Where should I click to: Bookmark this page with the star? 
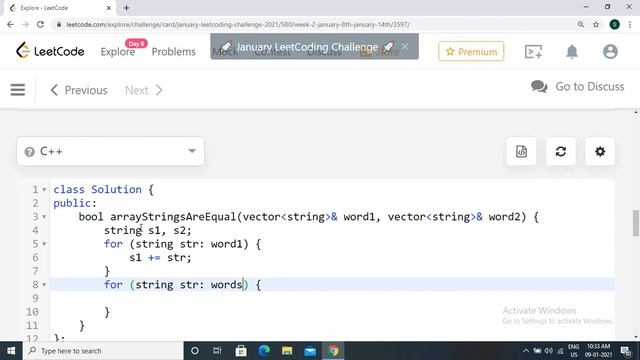click(x=596, y=24)
